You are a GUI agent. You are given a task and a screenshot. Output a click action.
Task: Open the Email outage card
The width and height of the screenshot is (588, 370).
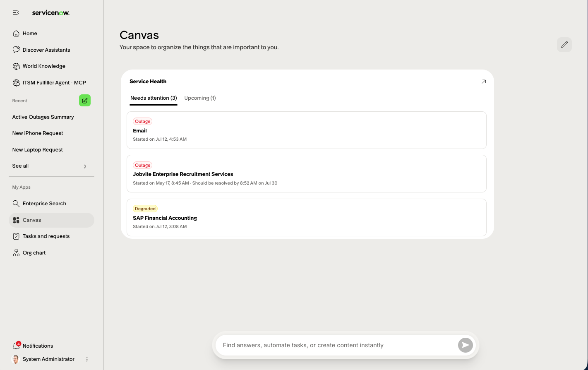tap(307, 130)
